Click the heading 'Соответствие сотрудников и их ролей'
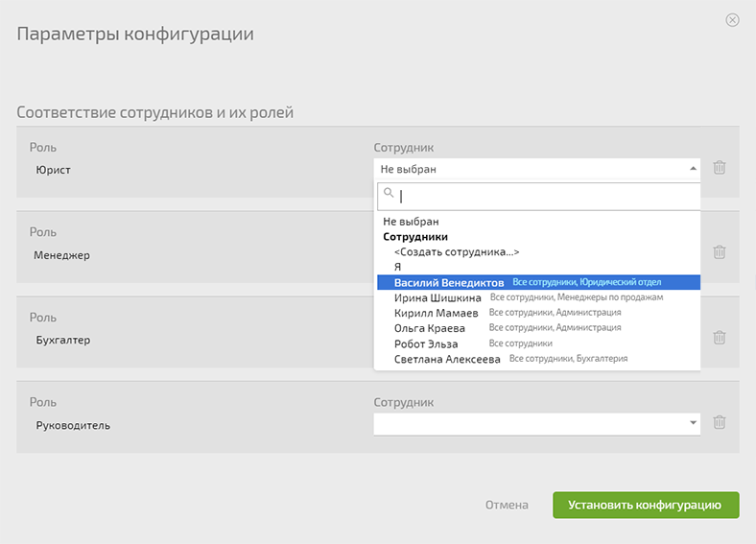 154,112
